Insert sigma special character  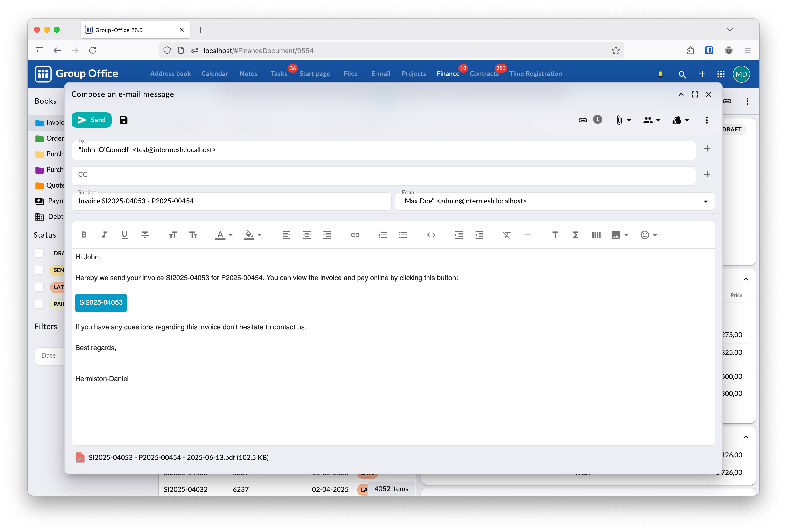point(576,235)
